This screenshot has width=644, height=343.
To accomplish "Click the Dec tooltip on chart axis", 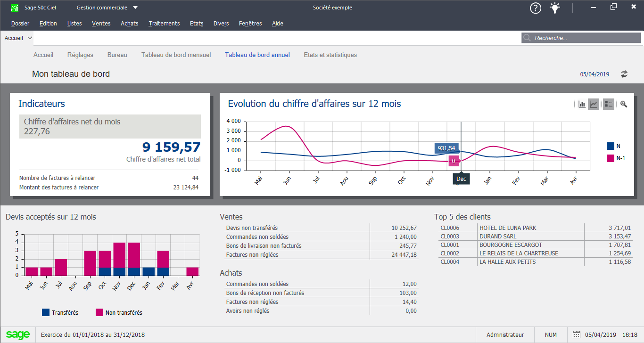I will (461, 179).
